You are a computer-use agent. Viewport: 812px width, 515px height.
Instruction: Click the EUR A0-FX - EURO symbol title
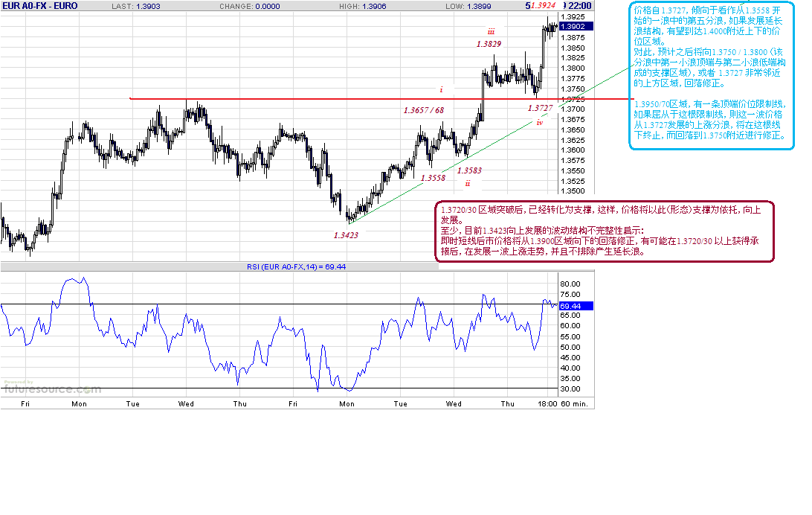coord(40,6)
